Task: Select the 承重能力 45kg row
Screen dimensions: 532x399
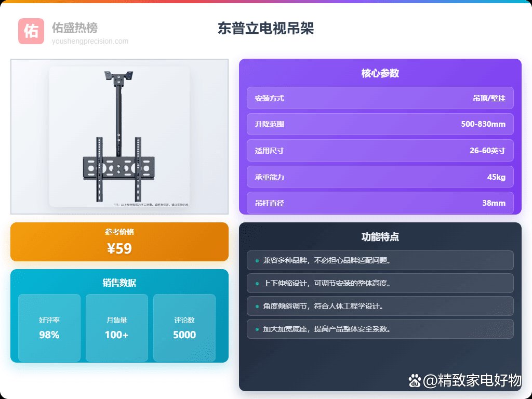Action: (x=380, y=177)
